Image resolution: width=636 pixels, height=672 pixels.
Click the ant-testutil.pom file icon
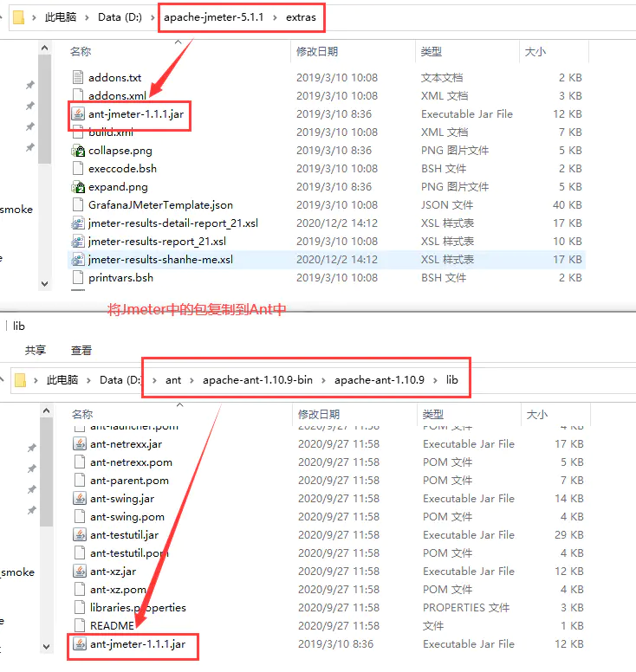point(80,552)
